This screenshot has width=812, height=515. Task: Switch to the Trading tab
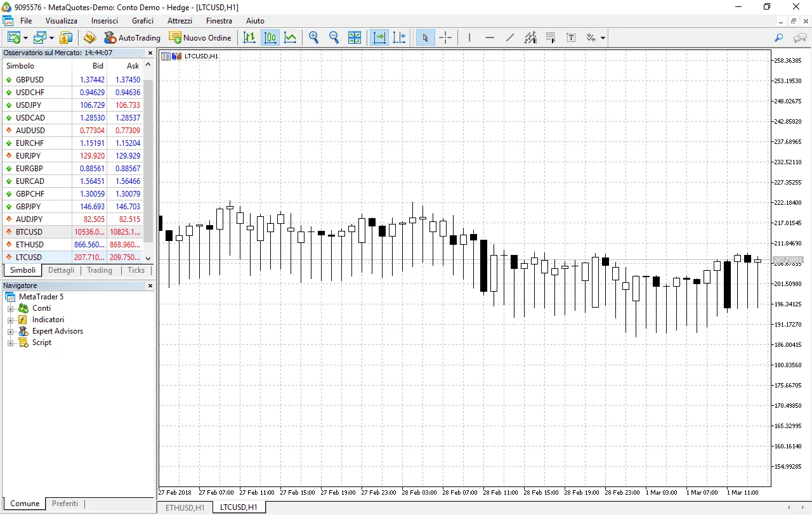point(100,270)
